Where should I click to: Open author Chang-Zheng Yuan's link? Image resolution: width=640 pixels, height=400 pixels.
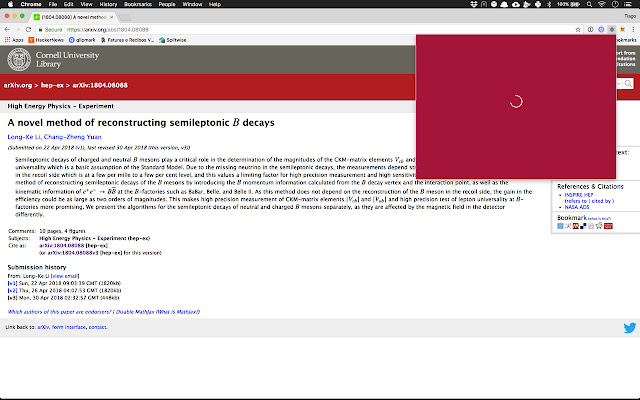click(73, 137)
